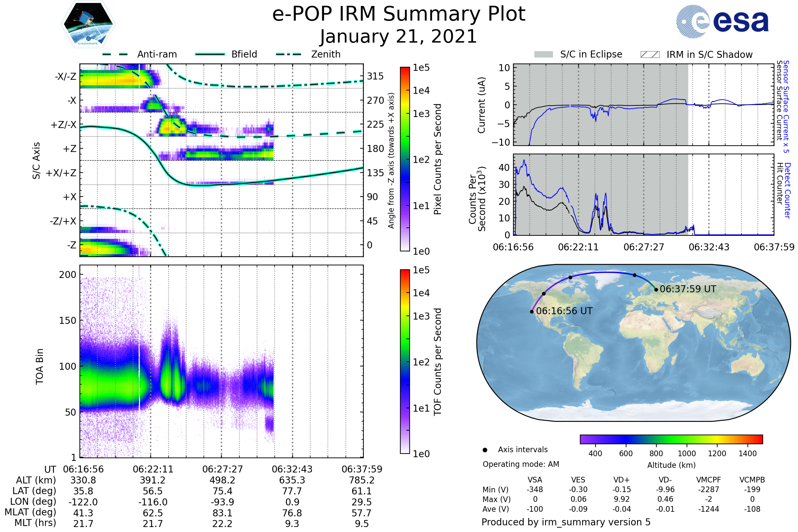Click the ESA logo

(723, 21)
